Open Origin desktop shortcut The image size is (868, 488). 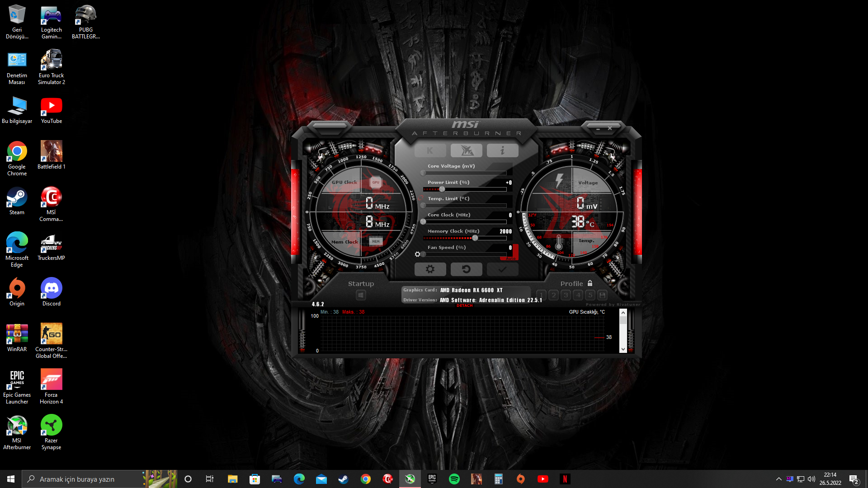tap(17, 293)
